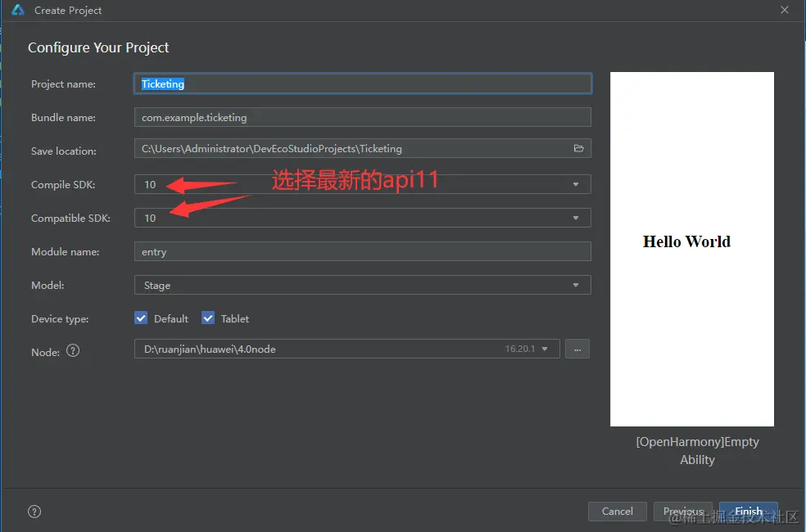806x532 pixels.
Task: Click the Compatible SDK label
Action: click(70, 219)
